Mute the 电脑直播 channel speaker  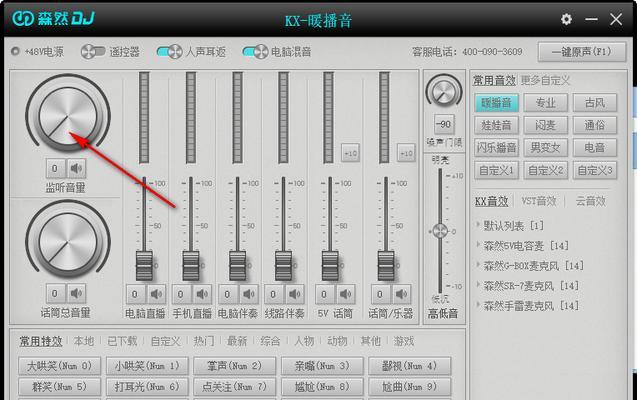[x=156, y=294]
